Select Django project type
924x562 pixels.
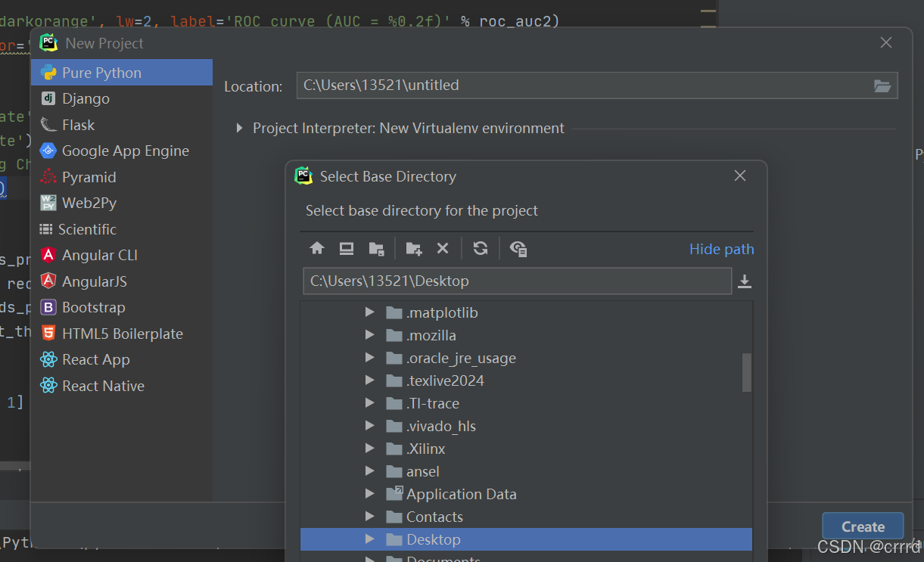click(x=122, y=98)
